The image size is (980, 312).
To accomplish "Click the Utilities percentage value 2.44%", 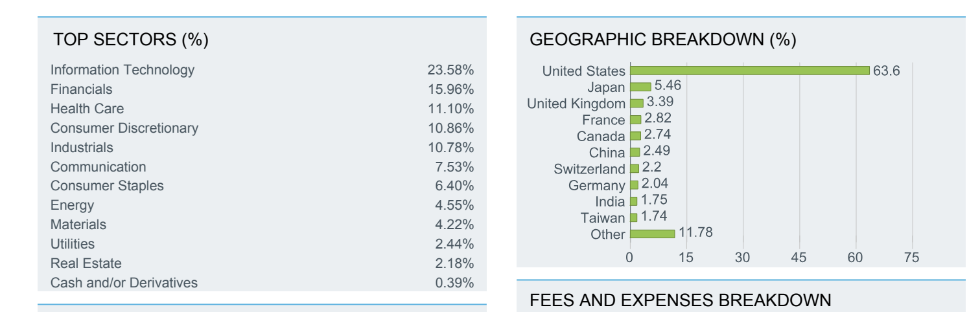I will (x=454, y=244).
